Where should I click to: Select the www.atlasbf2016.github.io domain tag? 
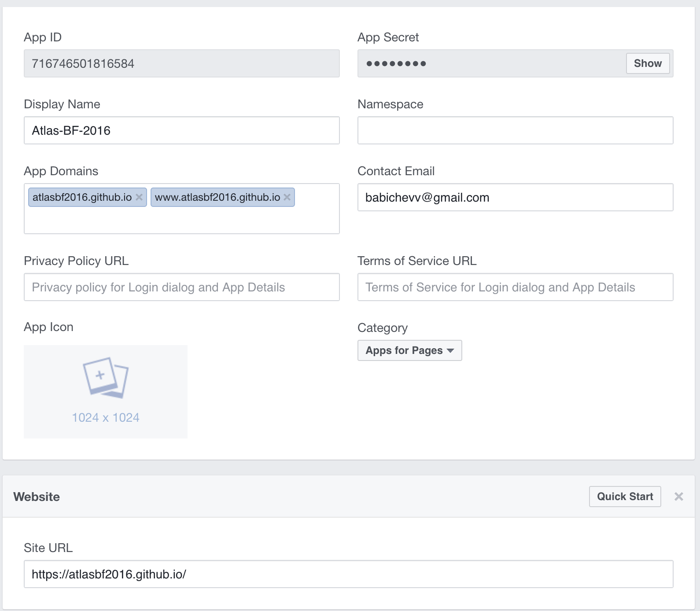[x=217, y=197]
